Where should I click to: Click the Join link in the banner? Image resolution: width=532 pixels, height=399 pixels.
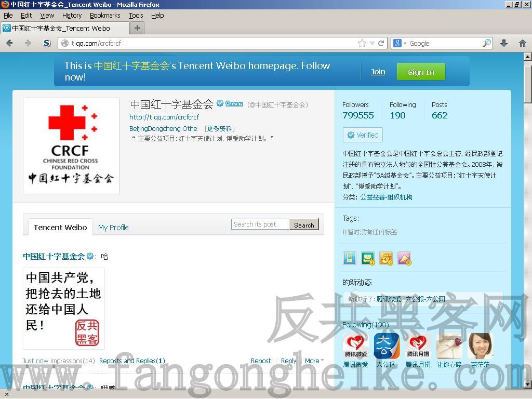[x=378, y=72]
